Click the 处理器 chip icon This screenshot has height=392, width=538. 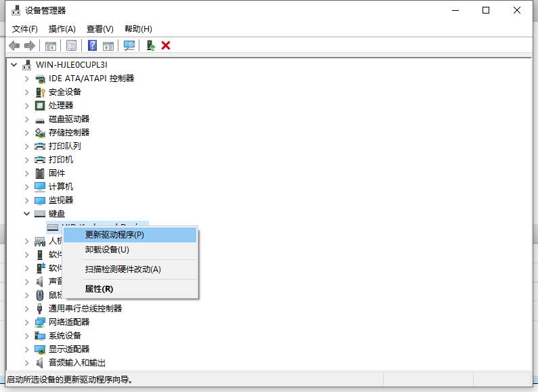tap(40, 106)
